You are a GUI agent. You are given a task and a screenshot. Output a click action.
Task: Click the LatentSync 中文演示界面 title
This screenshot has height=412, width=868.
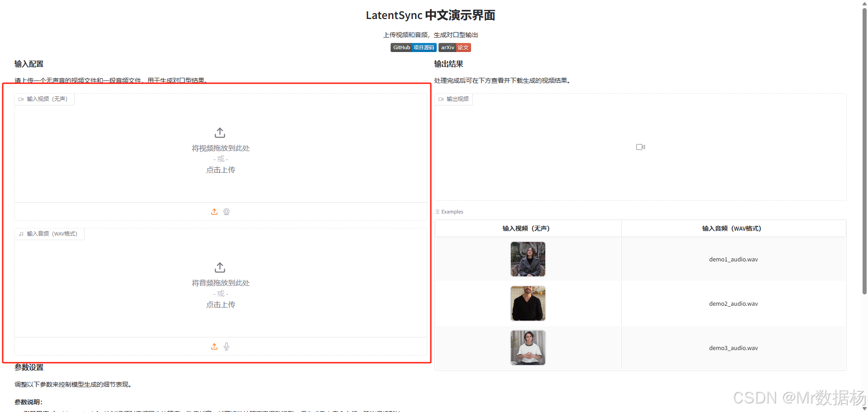[x=430, y=15]
